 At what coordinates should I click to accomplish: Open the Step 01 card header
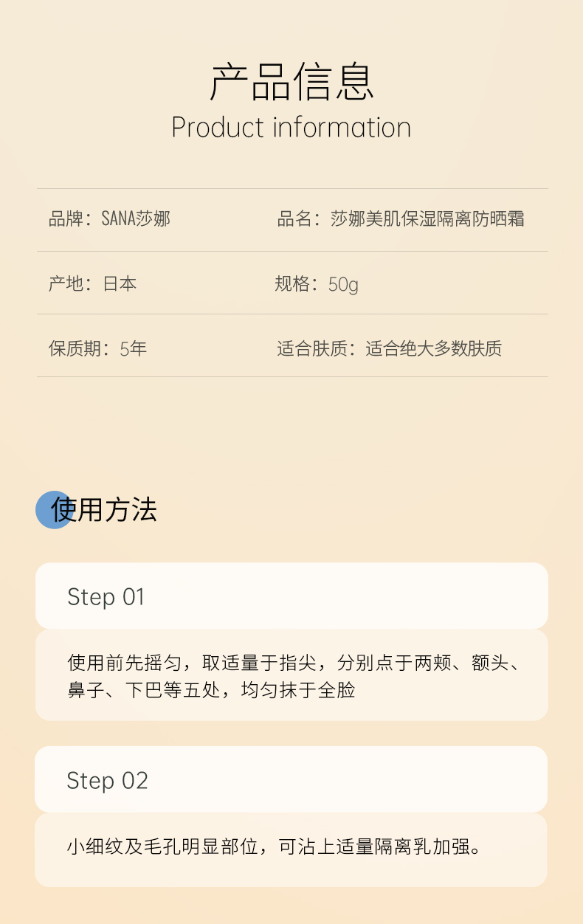tap(291, 596)
